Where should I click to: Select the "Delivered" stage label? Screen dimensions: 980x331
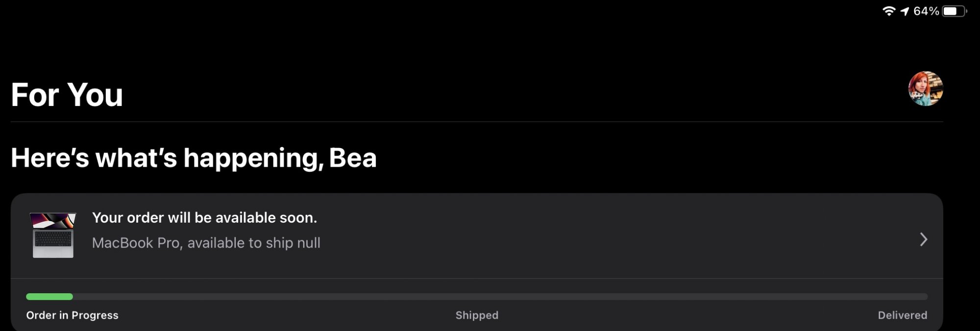[902, 315]
